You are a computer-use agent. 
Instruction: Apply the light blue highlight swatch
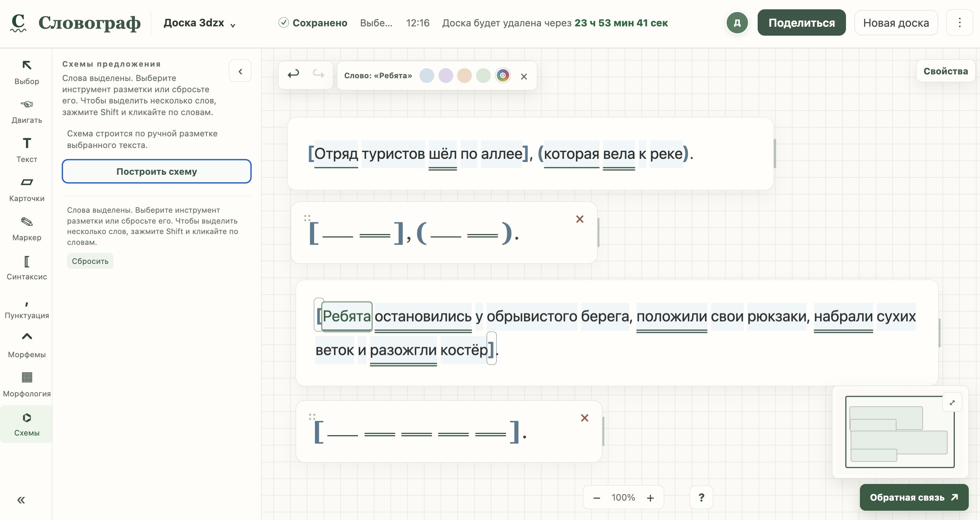point(427,76)
